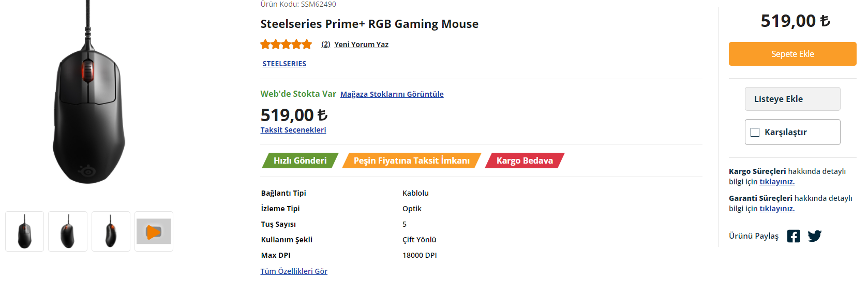
Task: Click the five-star rating icons
Action: 286,45
